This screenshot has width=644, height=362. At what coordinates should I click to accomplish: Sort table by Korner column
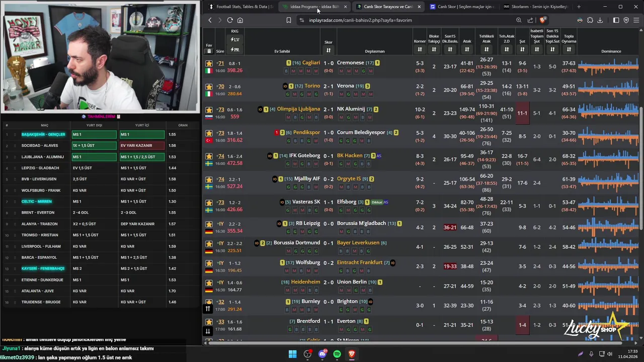420,49
